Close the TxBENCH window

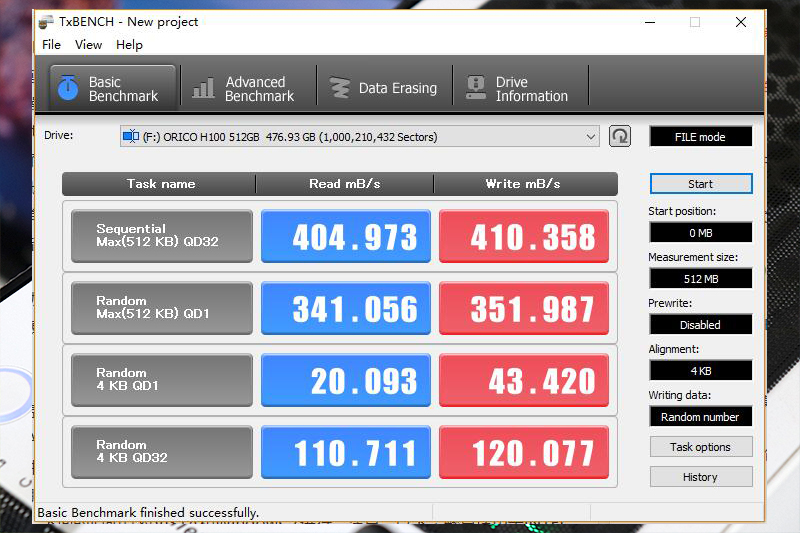741,22
